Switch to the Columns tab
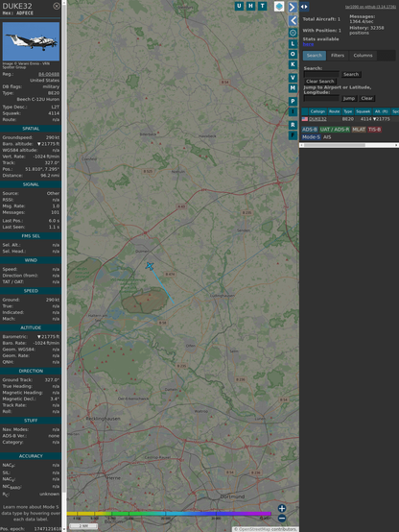Screen dimensions: 399x532 pyautogui.click(x=363, y=56)
